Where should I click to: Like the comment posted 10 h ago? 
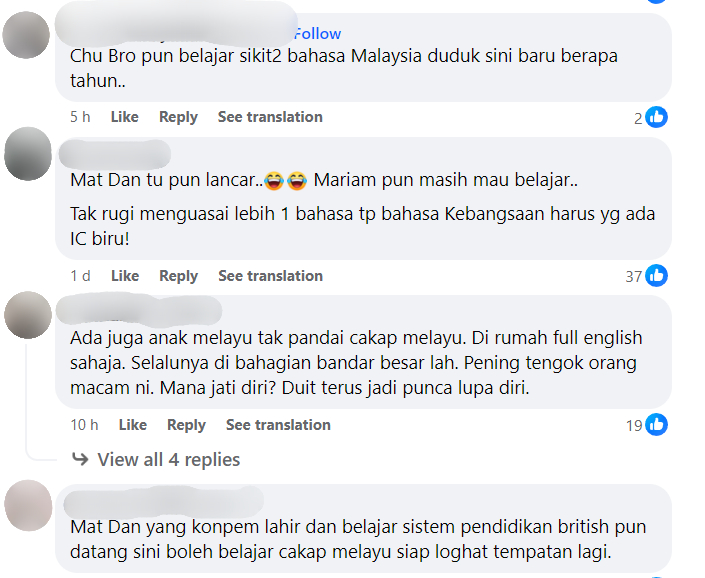point(132,425)
